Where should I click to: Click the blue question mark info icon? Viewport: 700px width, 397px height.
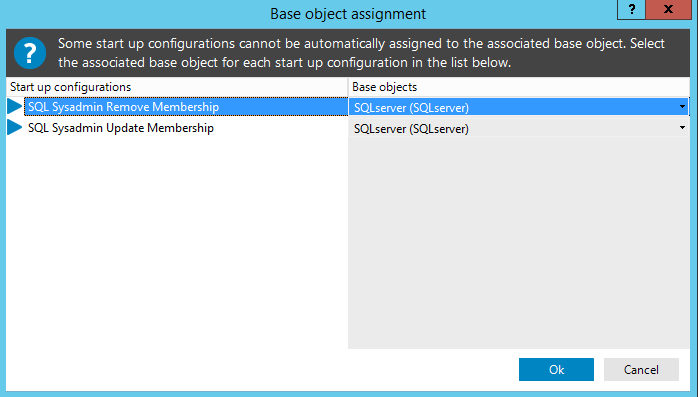(30, 53)
